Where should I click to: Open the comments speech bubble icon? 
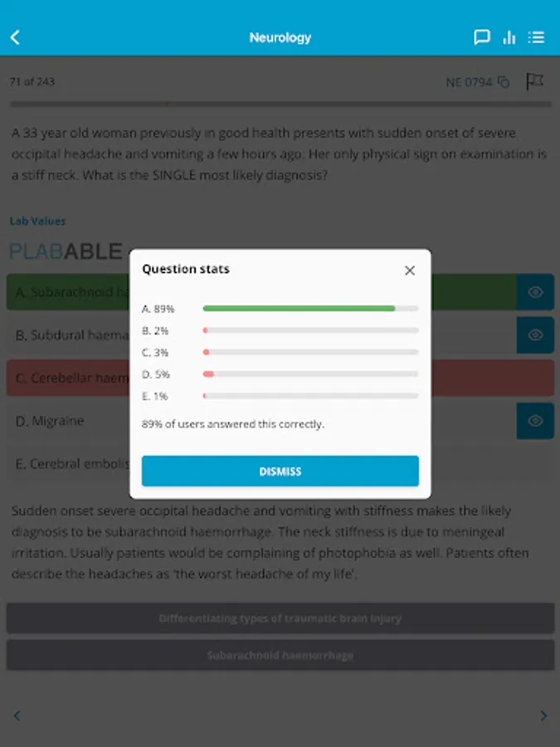click(x=481, y=37)
